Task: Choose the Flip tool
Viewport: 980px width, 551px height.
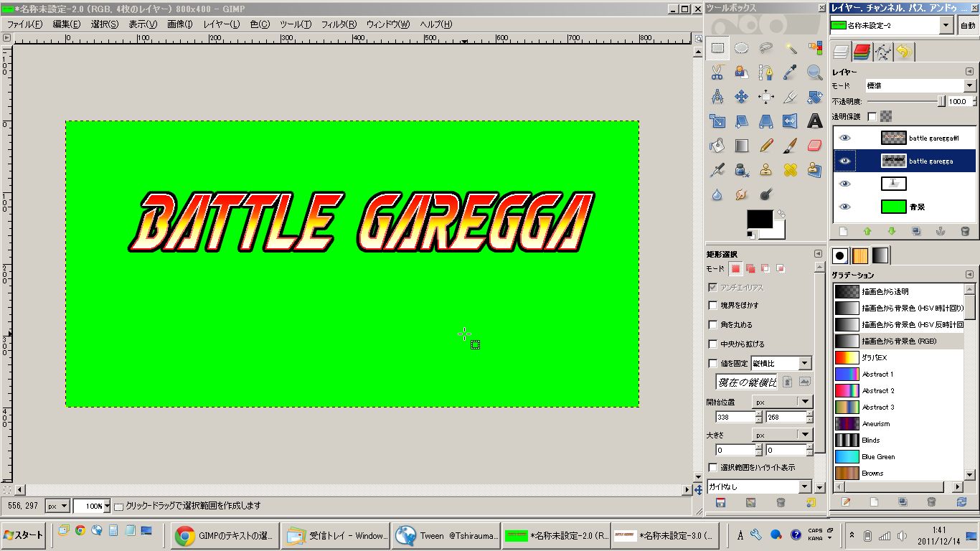Action: [x=791, y=121]
